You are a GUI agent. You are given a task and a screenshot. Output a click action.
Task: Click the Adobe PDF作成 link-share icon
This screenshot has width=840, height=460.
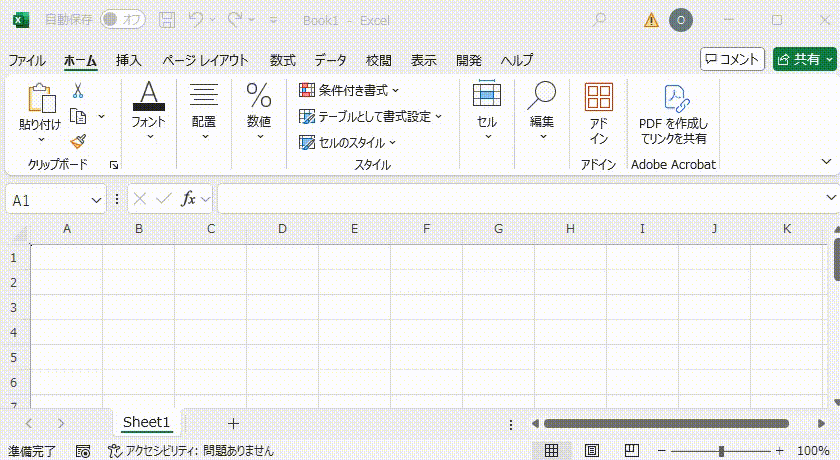coord(673,98)
